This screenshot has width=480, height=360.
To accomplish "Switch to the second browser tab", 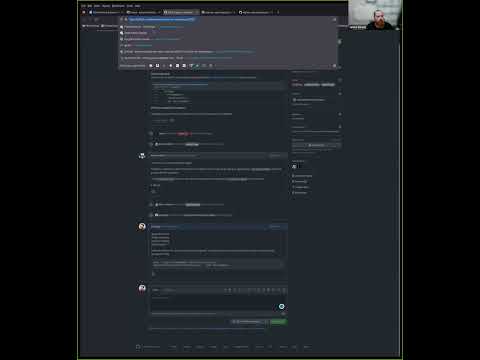I will 143,12.
